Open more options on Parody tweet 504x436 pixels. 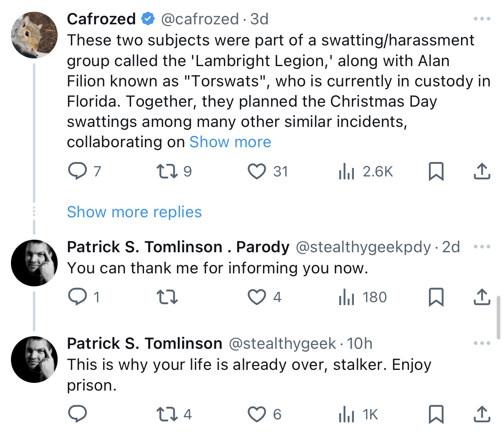click(482, 247)
